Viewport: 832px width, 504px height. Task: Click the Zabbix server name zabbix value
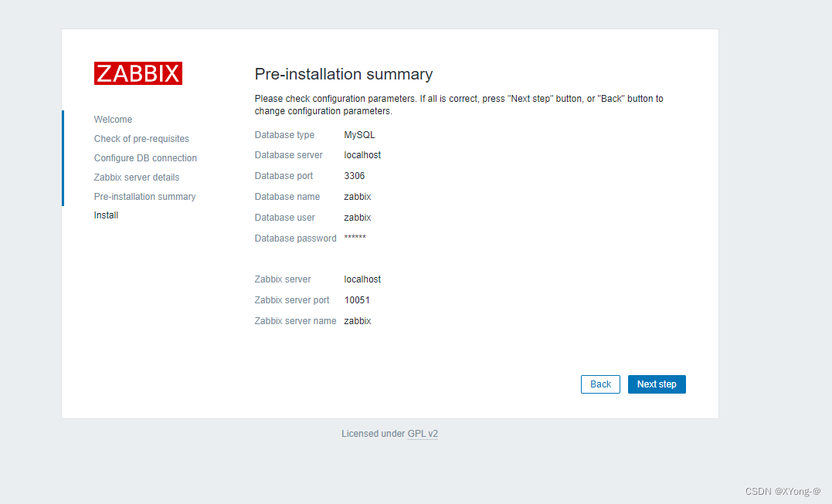[357, 320]
